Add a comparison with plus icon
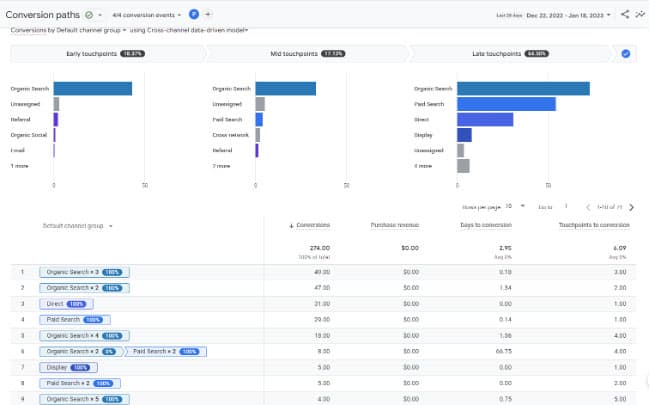The width and height of the screenshot is (650, 405). pos(208,15)
